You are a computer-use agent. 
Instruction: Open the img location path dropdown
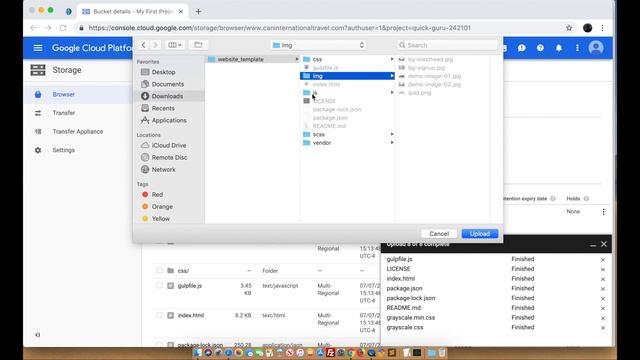click(318, 45)
